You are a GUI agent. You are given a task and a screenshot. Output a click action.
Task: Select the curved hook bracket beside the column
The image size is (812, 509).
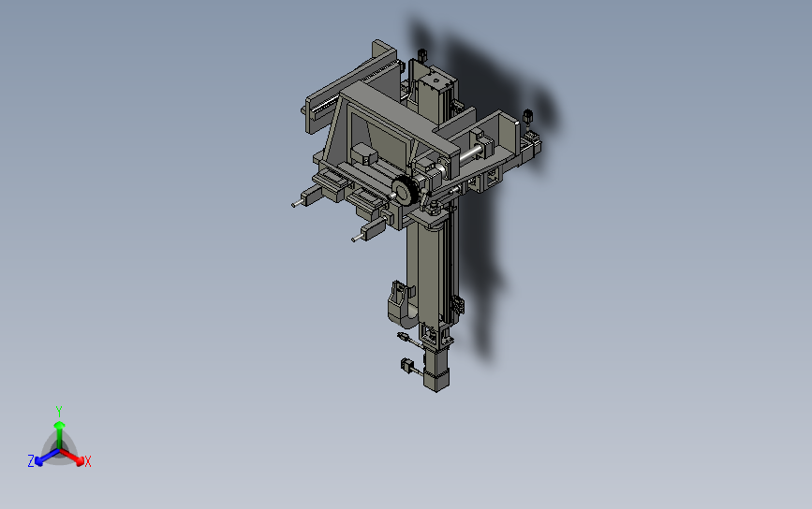click(x=402, y=305)
